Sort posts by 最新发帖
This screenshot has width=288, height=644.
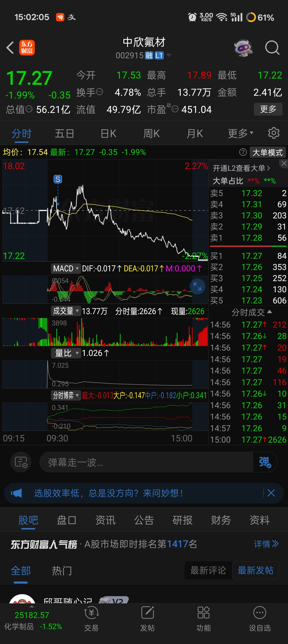point(255,570)
